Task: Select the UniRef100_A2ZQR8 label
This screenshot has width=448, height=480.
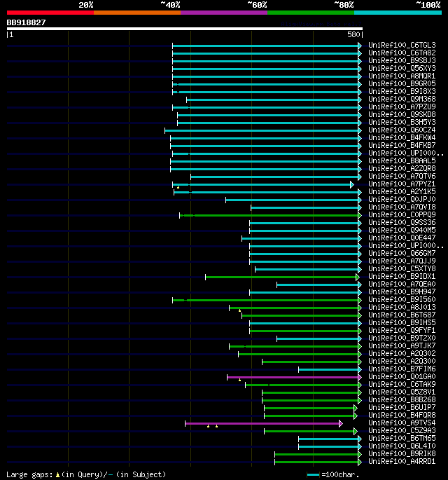Action: [x=402, y=168]
